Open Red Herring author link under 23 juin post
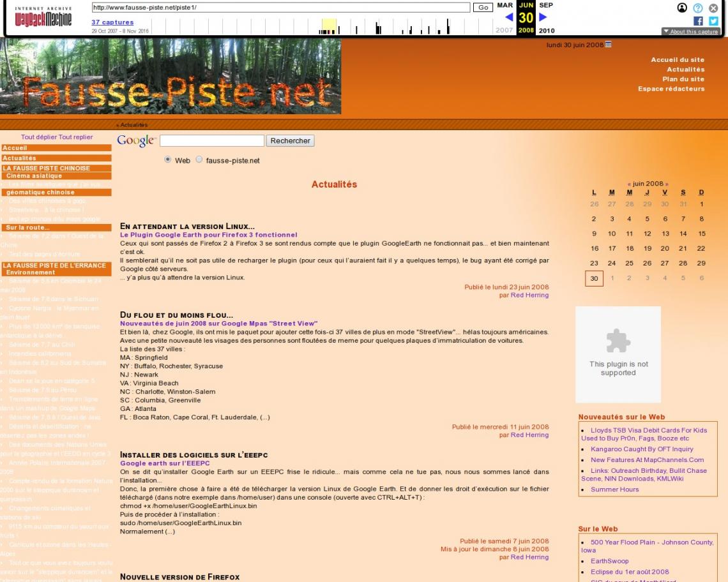This screenshot has height=582, width=728. coord(530,295)
